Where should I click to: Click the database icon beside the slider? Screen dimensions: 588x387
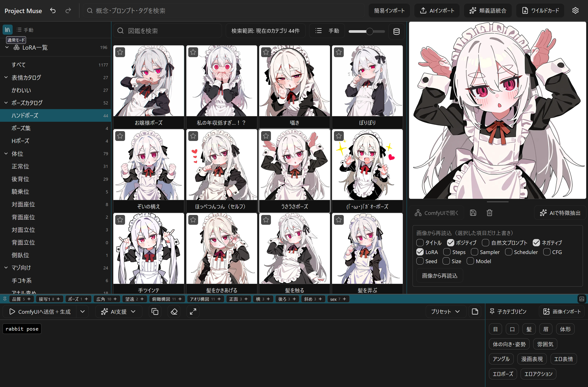click(x=396, y=31)
